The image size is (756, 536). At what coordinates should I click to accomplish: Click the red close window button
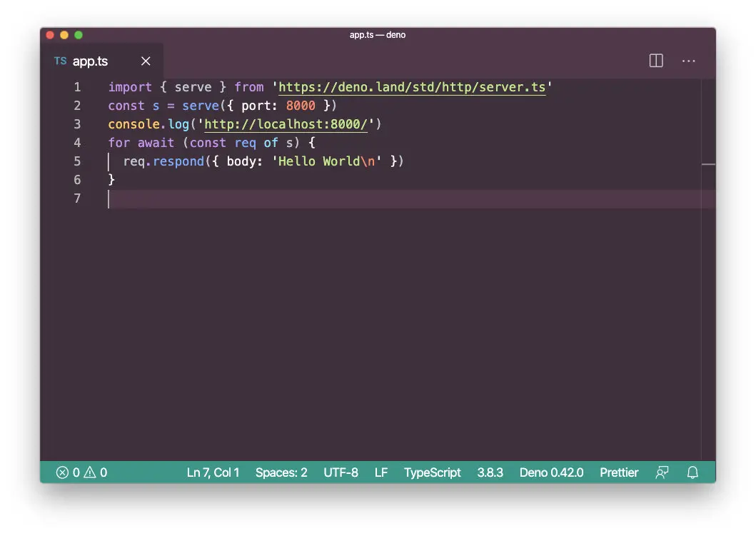pos(50,35)
